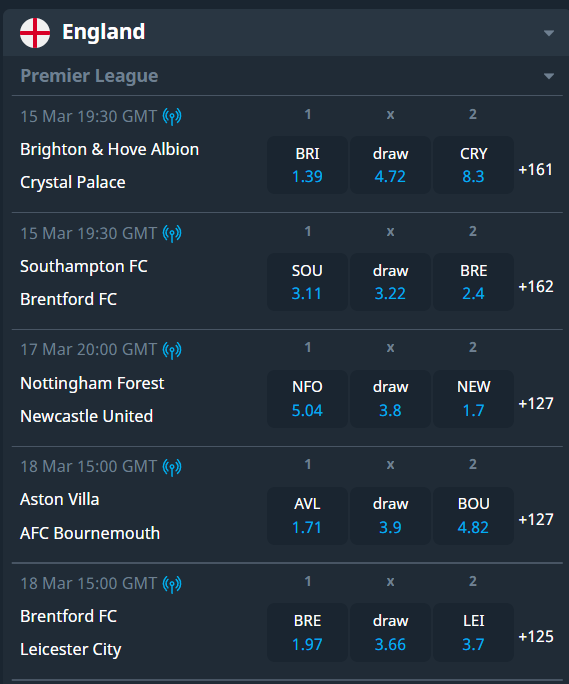Select NEW odds 1.7
The width and height of the screenshot is (569, 684).
pos(473,399)
